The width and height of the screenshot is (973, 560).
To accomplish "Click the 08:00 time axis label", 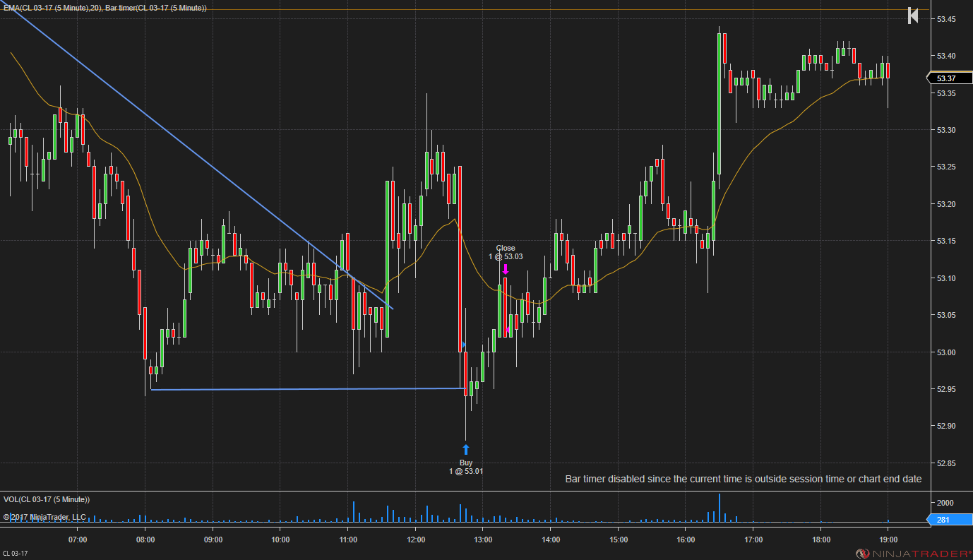I will click(x=145, y=540).
